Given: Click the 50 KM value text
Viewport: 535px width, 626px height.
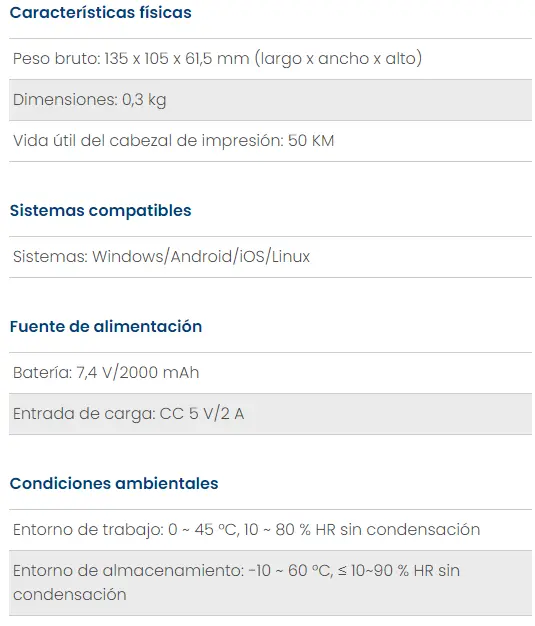Looking at the screenshot, I should [x=311, y=141].
